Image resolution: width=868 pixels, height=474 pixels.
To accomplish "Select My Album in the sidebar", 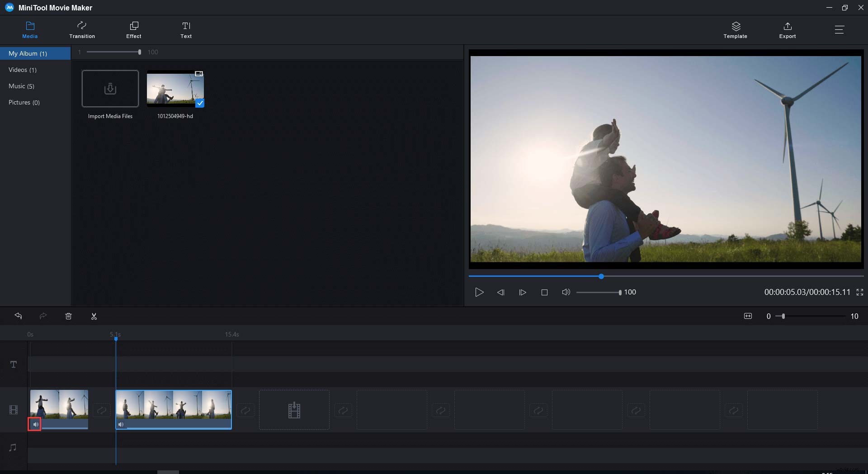I will tap(28, 53).
